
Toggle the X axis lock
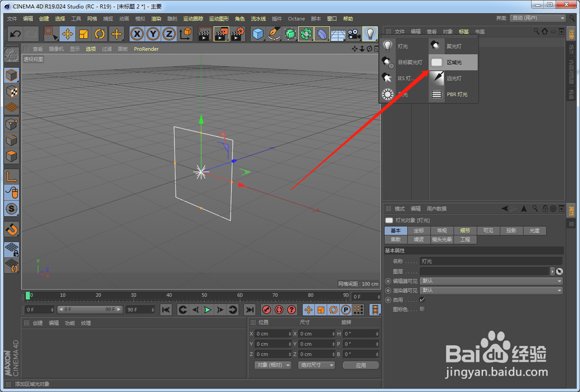137,34
